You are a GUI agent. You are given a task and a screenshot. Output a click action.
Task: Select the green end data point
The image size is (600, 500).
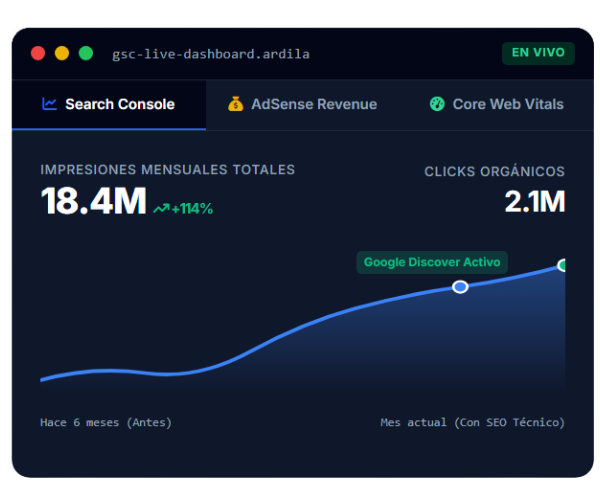click(562, 265)
